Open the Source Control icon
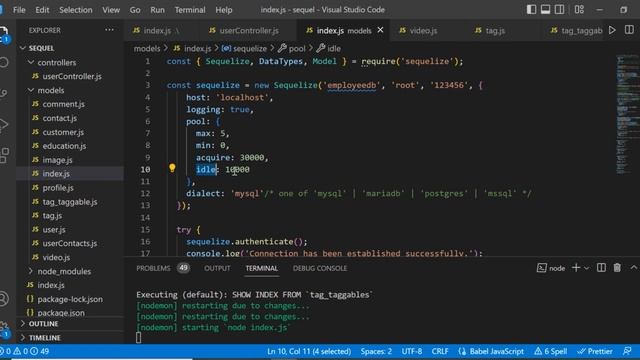640x360 pixels. [3, 93]
